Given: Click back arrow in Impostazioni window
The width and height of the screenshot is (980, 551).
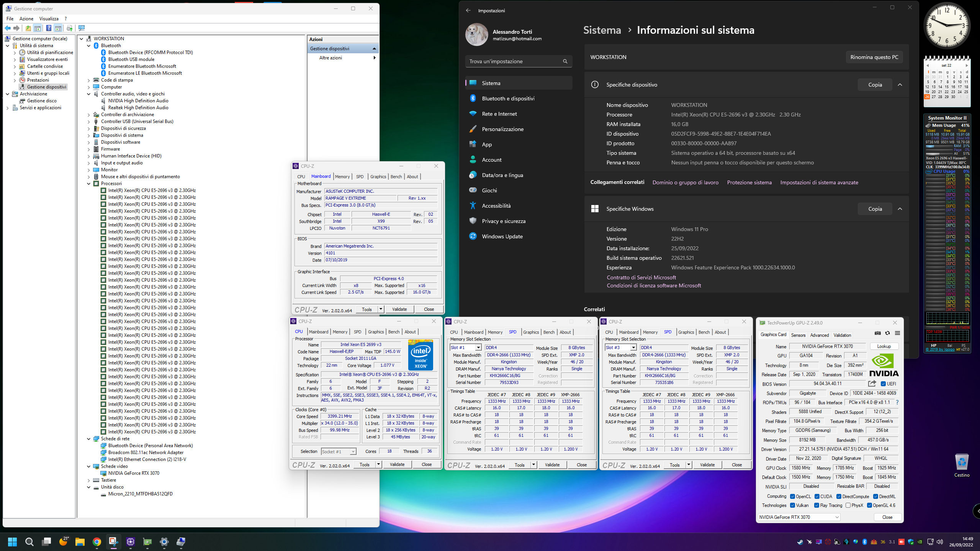Looking at the screenshot, I should point(468,10).
